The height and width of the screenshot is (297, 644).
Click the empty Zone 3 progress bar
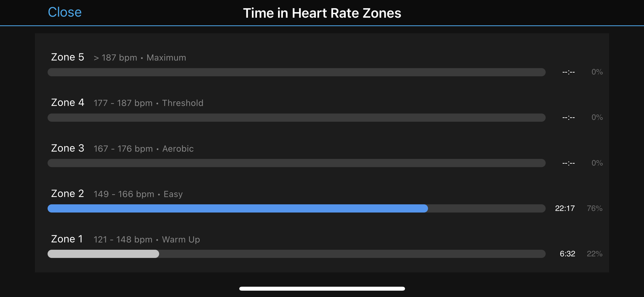point(296,163)
